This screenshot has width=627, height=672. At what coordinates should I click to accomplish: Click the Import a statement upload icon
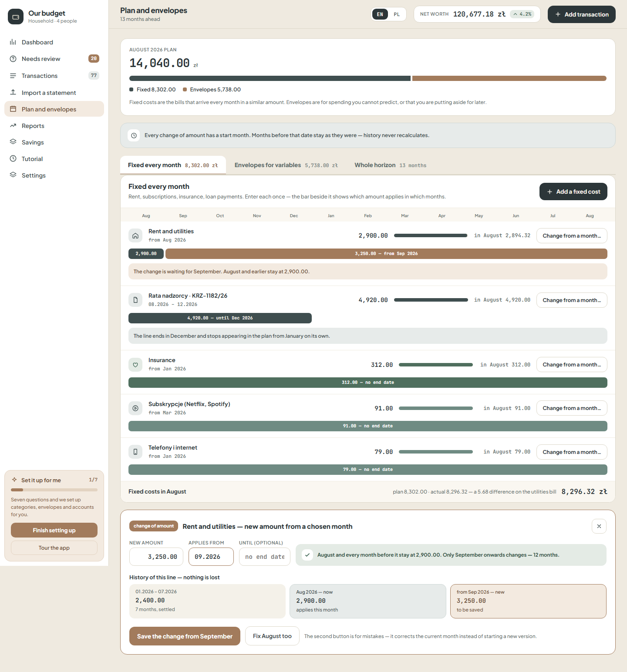coord(13,92)
